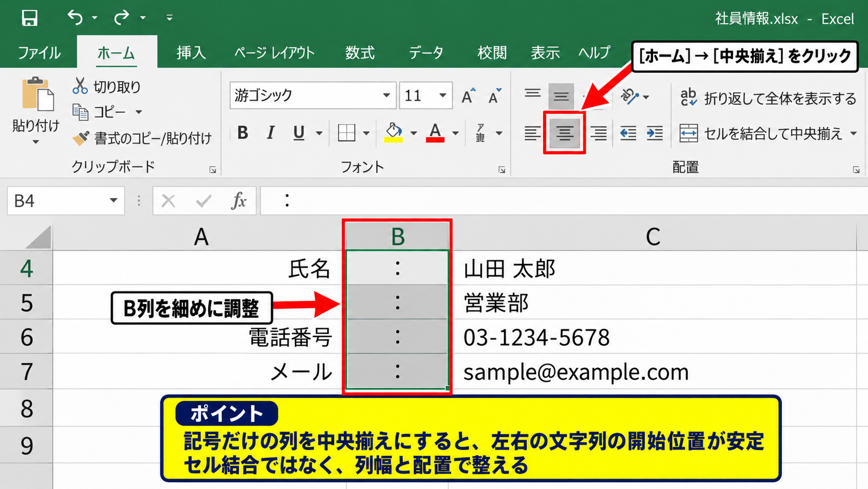868x489 pixels.
Task: Open the font name dropdown (游ゴシック)
Action: [386, 96]
